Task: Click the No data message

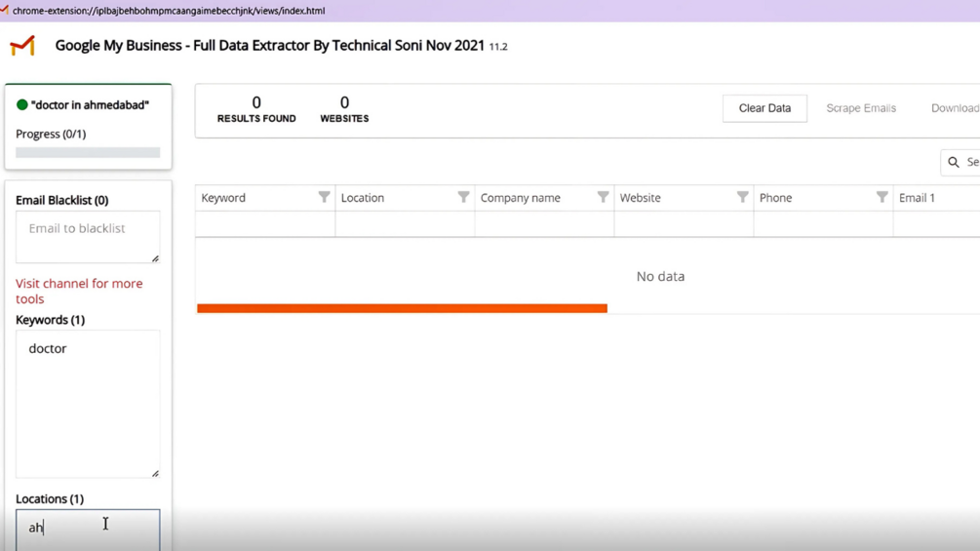Action: click(660, 276)
